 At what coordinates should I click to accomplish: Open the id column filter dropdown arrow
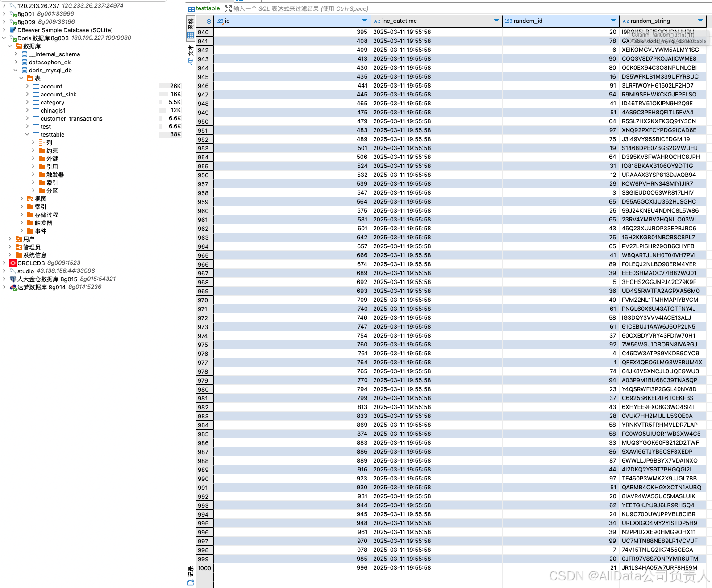[x=365, y=21]
